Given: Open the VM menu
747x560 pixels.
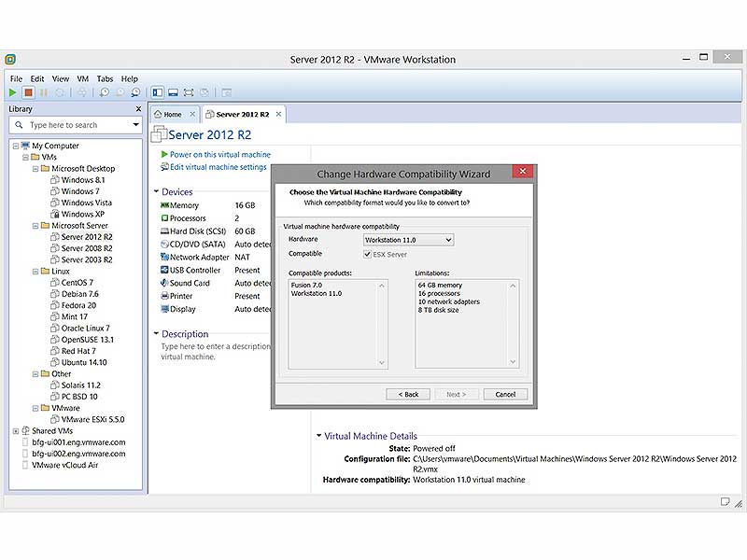Looking at the screenshot, I should (x=82, y=79).
